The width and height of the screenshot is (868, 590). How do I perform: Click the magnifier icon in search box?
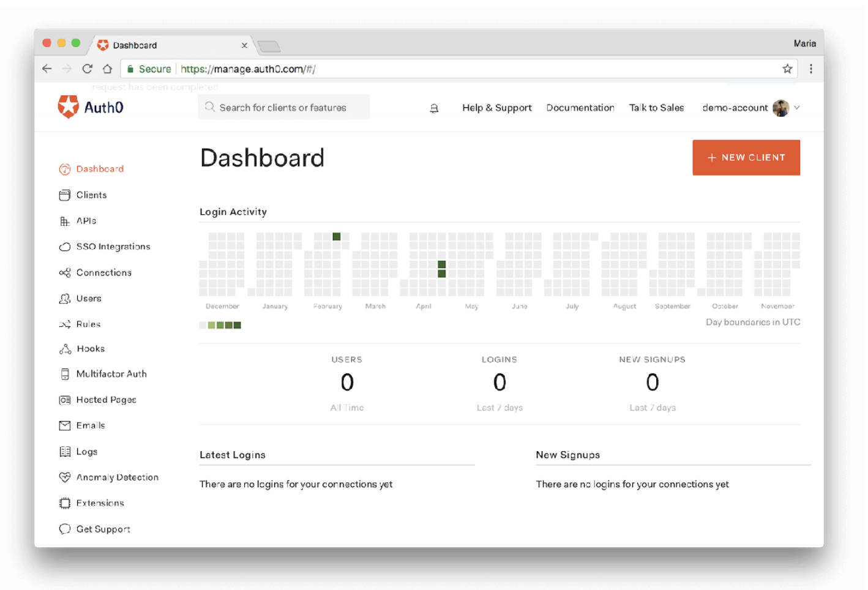210,107
